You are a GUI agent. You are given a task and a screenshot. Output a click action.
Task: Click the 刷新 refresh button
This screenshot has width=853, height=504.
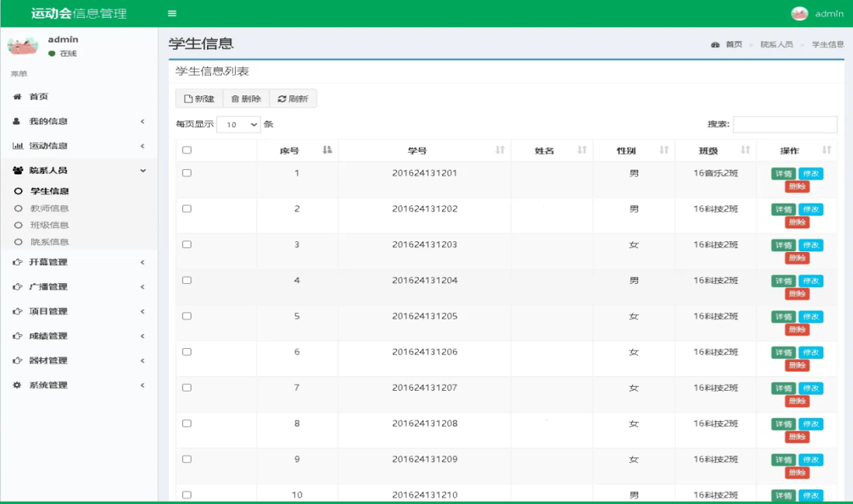click(293, 98)
